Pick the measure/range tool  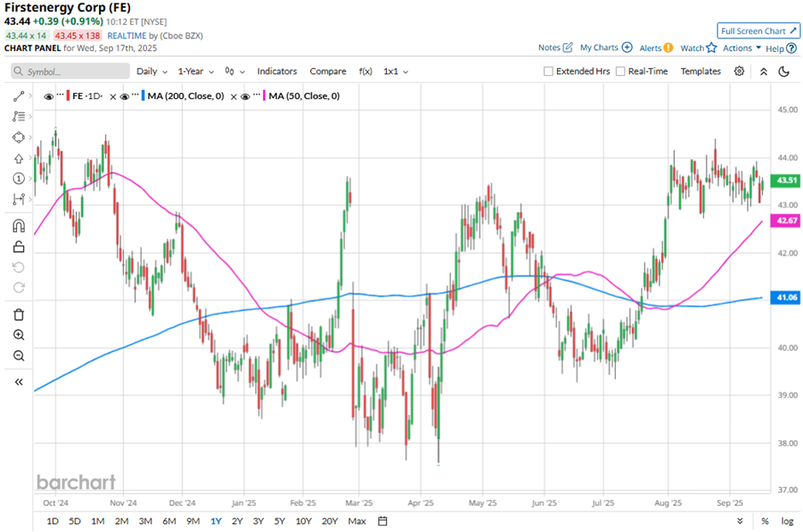[19, 199]
